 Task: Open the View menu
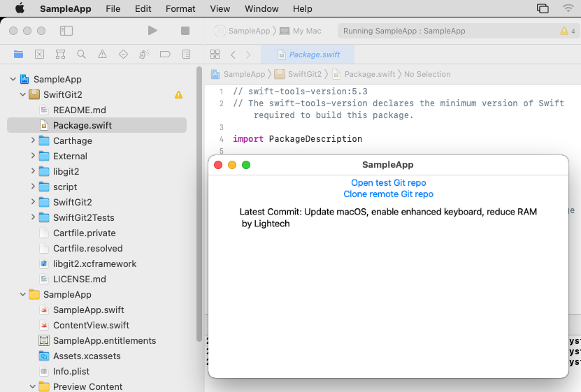pos(220,8)
